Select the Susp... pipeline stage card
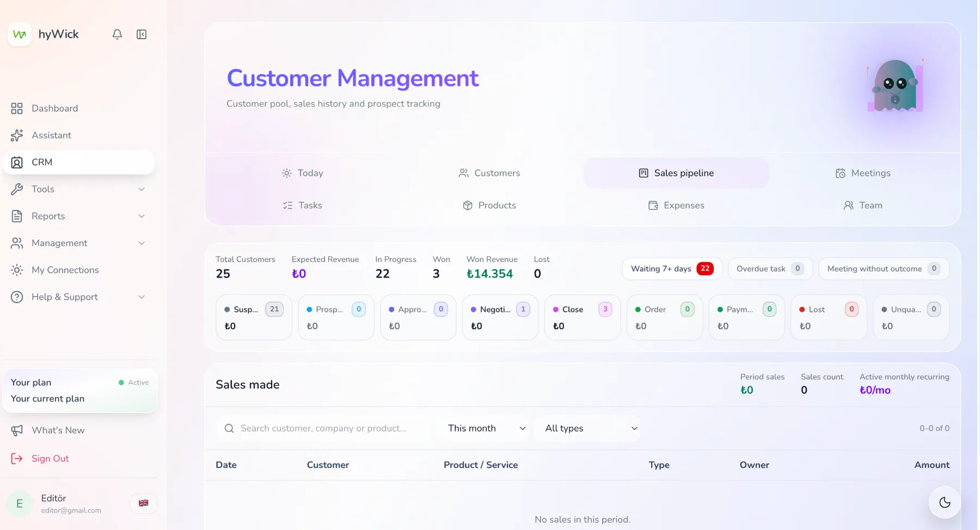Screen dimensions: 980x530 (254, 317)
